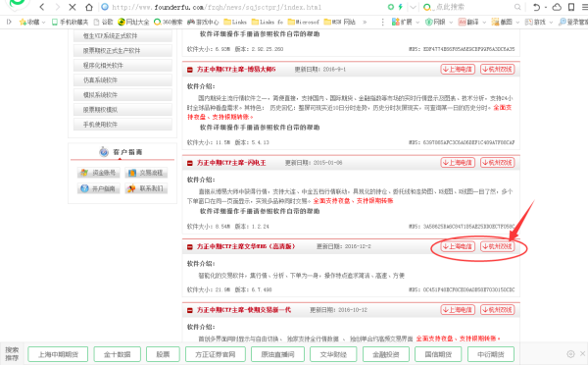588x365 pixels.
Task: Open 资金账号 customer guide button
Action: point(99,173)
